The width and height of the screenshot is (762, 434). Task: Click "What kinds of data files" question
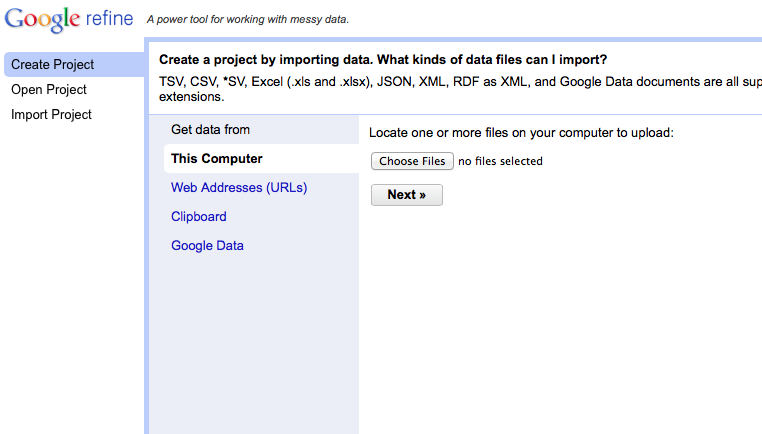tap(492, 60)
